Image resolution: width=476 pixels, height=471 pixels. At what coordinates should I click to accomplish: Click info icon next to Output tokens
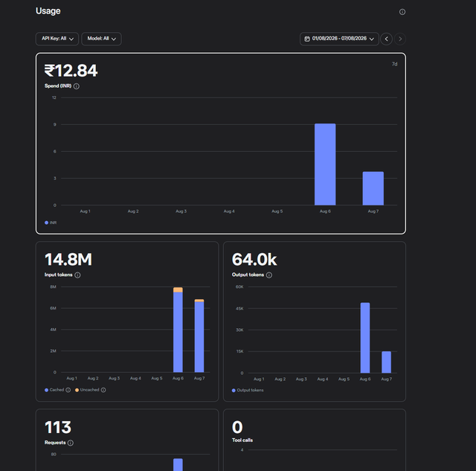click(269, 275)
